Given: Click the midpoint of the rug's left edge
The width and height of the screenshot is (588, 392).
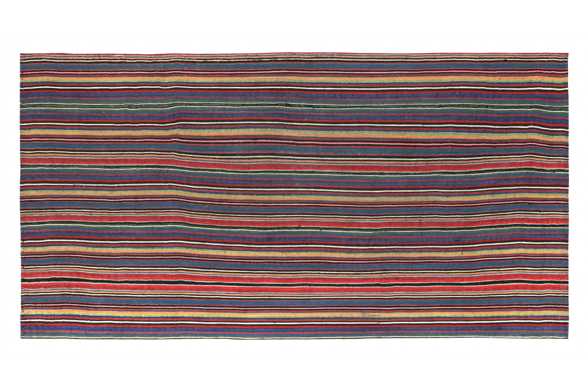Looking at the screenshot, I should (x=20, y=196).
